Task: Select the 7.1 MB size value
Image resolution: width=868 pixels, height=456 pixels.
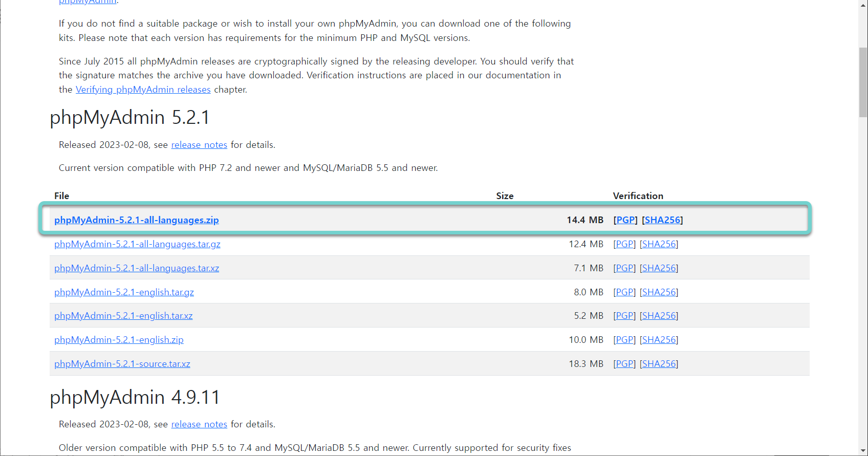Action: (589, 268)
